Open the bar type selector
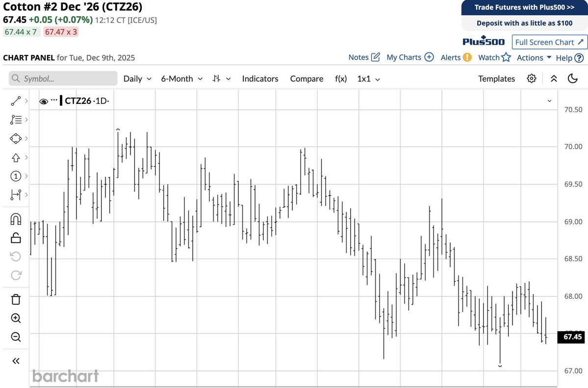 click(221, 79)
